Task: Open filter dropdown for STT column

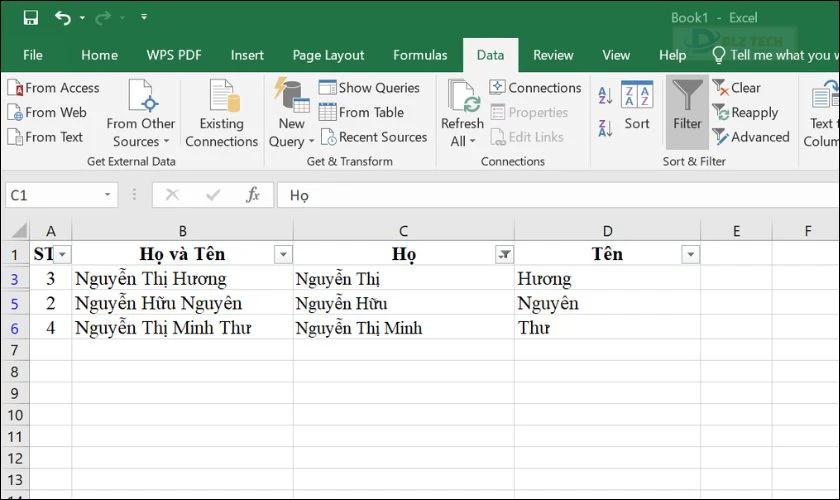Action: coord(63,255)
